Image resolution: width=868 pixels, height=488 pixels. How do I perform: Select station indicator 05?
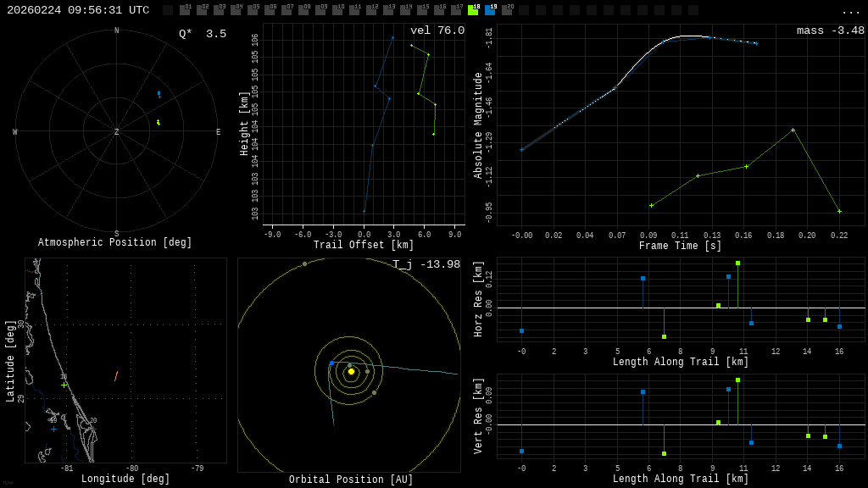[253, 9]
